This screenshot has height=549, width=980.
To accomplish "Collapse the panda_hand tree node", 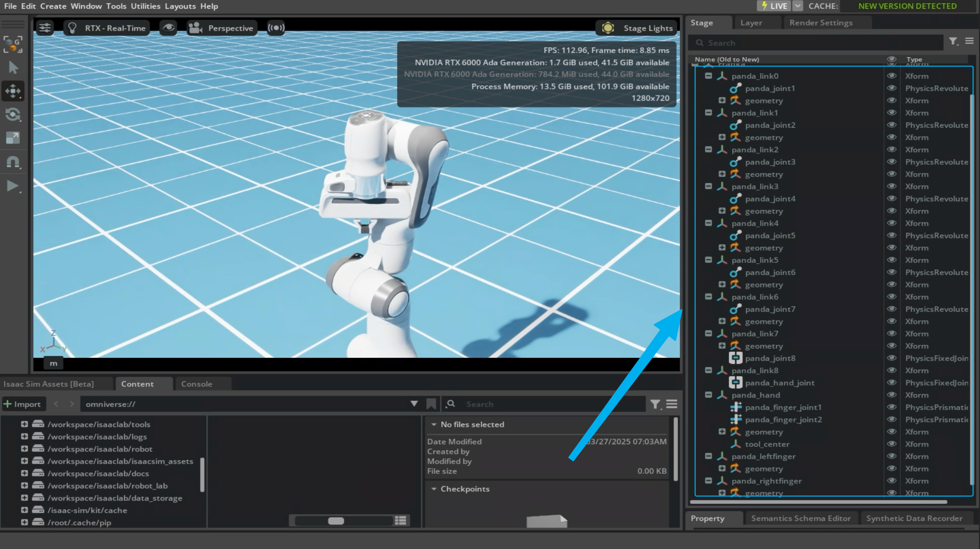I will 709,395.
